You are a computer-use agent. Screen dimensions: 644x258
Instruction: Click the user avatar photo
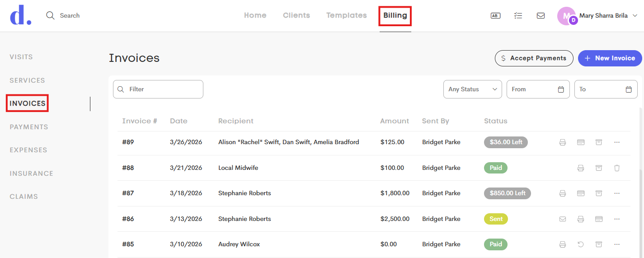point(567,16)
